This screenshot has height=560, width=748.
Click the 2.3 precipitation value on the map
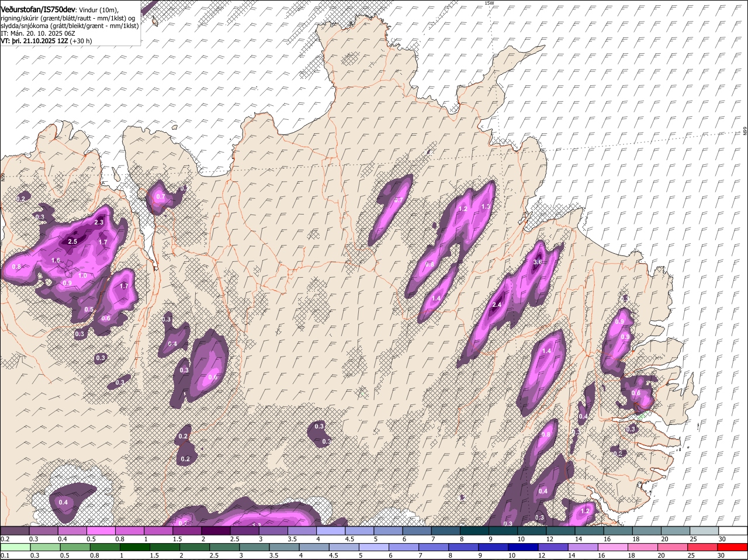(99, 222)
